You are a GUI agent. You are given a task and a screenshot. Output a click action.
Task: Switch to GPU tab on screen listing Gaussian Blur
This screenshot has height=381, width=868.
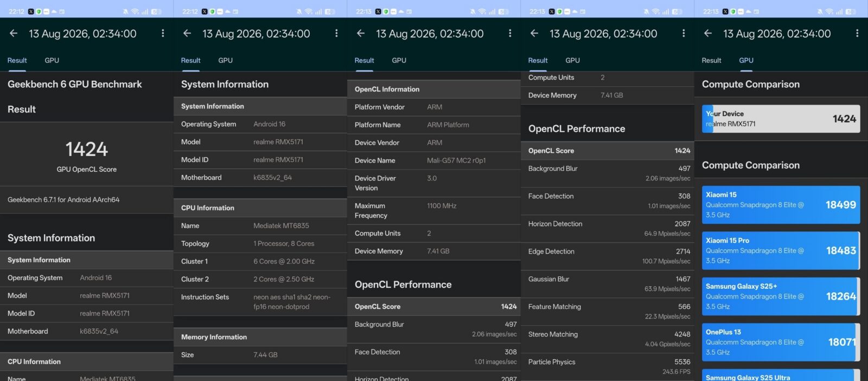pyautogui.click(x=573, y=60)
